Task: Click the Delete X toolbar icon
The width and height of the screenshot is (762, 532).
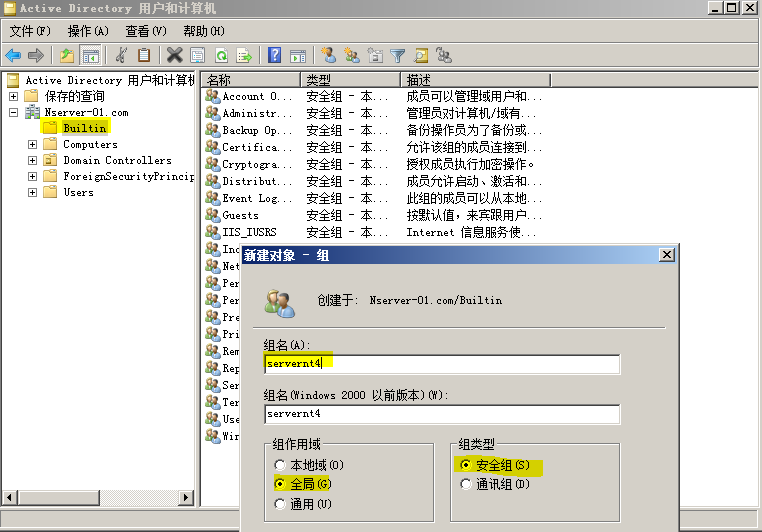Action: 174,55
